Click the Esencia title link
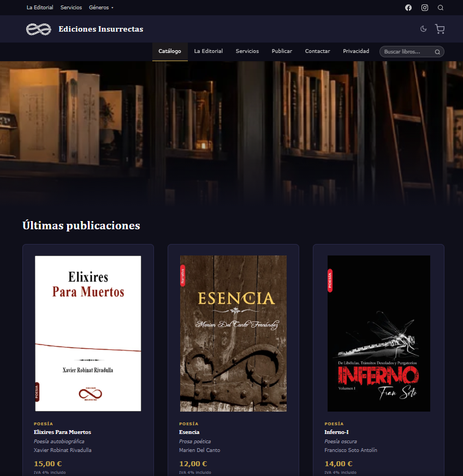The width and height of the screenshot is (463, 476). [x=189, y=432]
